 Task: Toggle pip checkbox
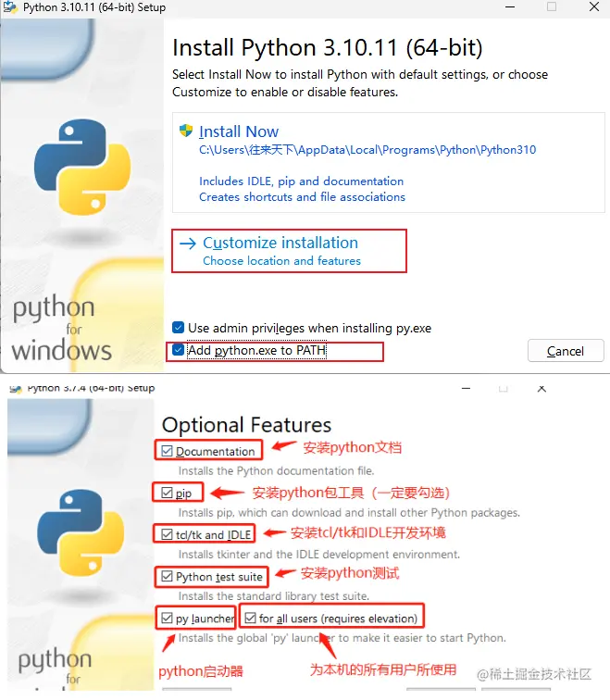point(167,493)
